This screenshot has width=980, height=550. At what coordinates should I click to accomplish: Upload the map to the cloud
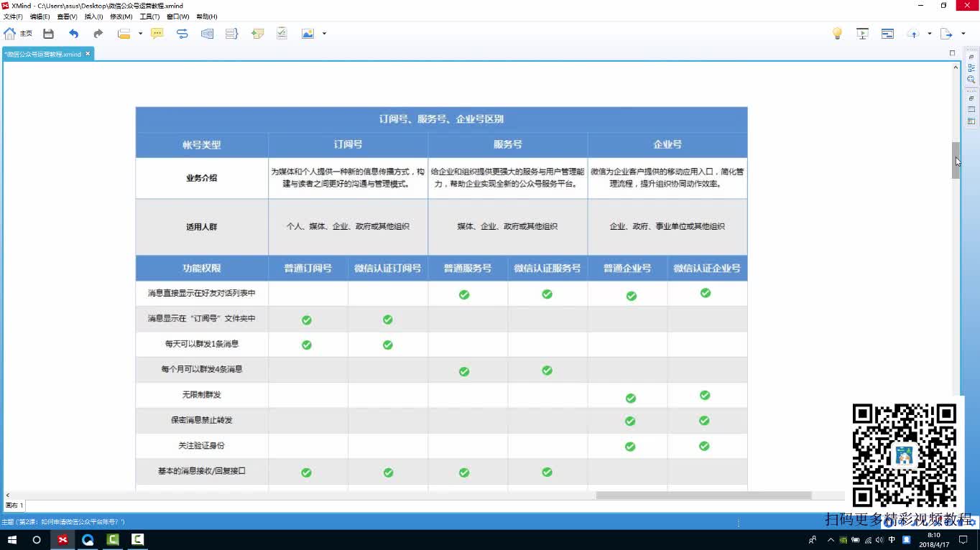pyautogui.click(x=913, y=33)
